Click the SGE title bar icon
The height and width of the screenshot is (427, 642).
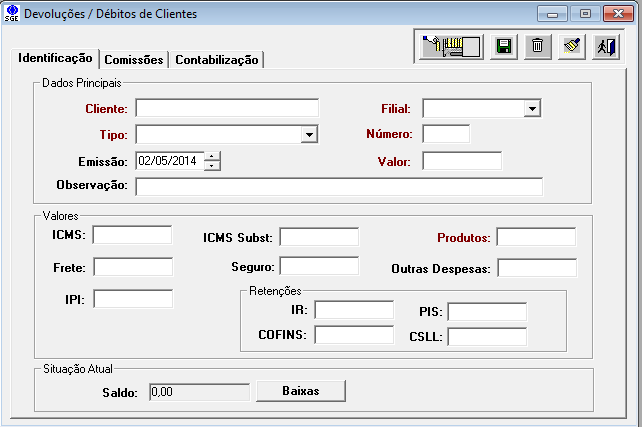(12, 14)
